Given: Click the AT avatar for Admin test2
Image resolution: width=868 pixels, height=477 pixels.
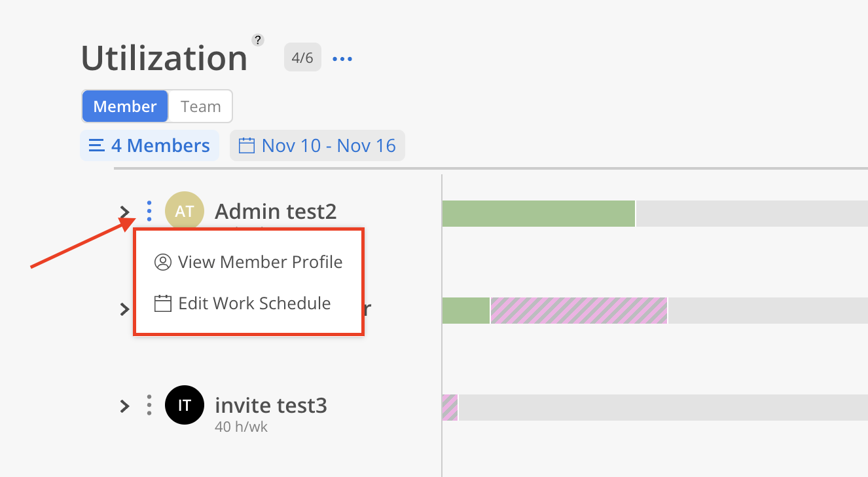Looking at the screenshot, I should 185,211.
